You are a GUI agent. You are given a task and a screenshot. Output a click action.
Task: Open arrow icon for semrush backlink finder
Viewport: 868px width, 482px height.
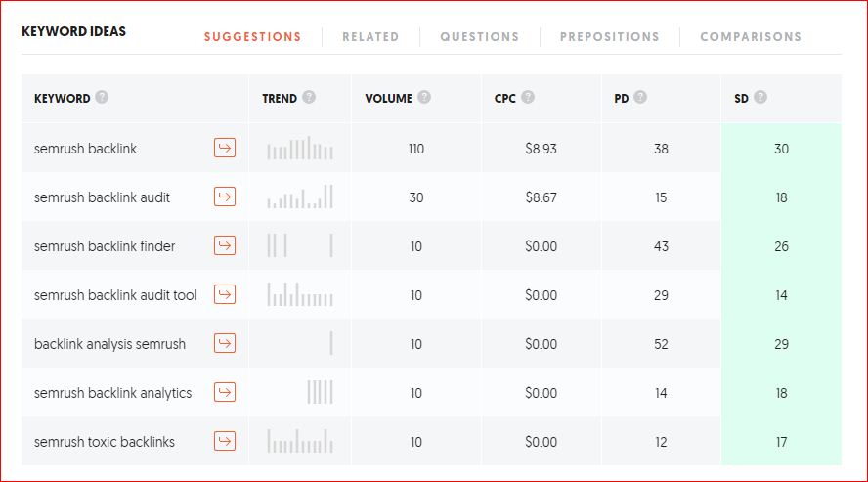pyautogui.click(x=225, y=245)
